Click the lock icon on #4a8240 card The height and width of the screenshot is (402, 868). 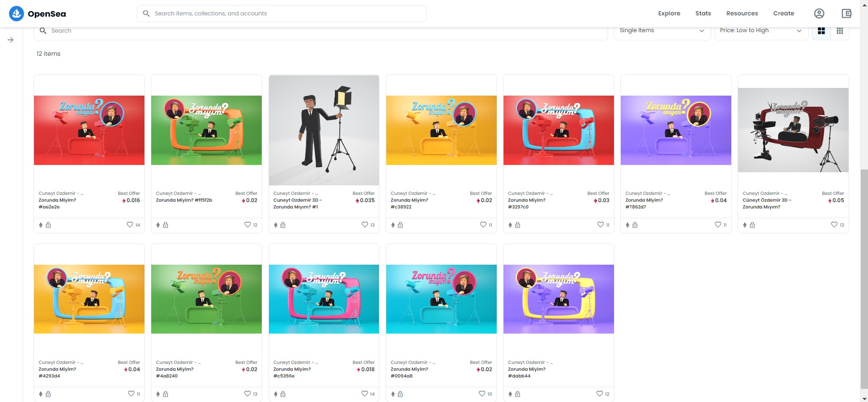pyautogui.click(x=166, y=394)
